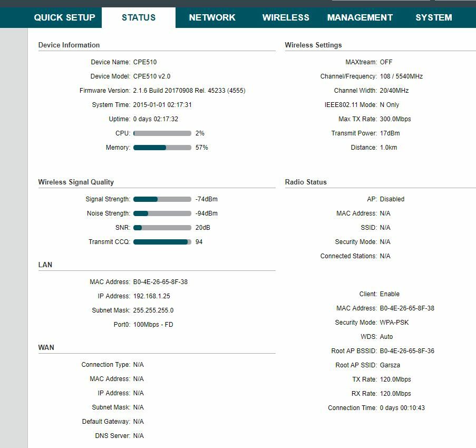The height and width of the screenshot is (448, 476).
Task: Click TX Rate 120.0Mbps
Action: (395, 379)
